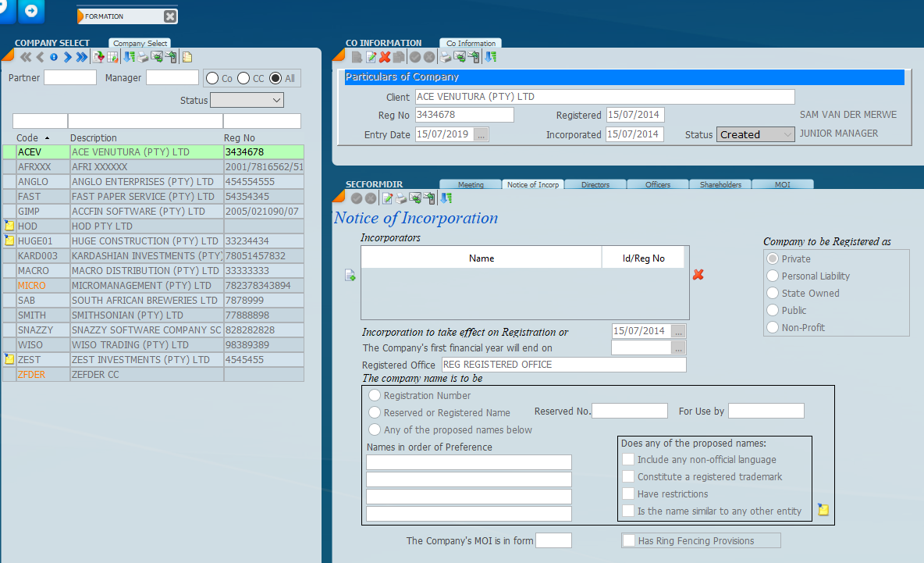924x563 pixels.
Task: Open the Status dropdown in Company Select
Action: [247, 100]
